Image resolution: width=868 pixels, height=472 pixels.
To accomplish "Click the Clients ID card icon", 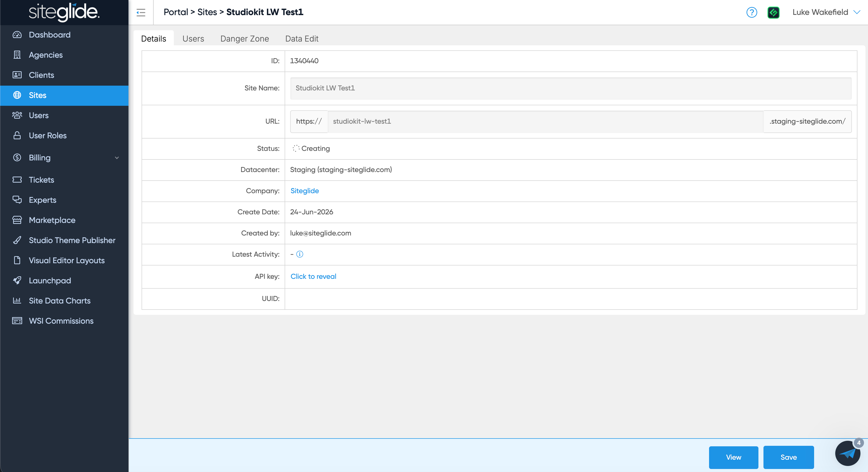I will (17, 75).
